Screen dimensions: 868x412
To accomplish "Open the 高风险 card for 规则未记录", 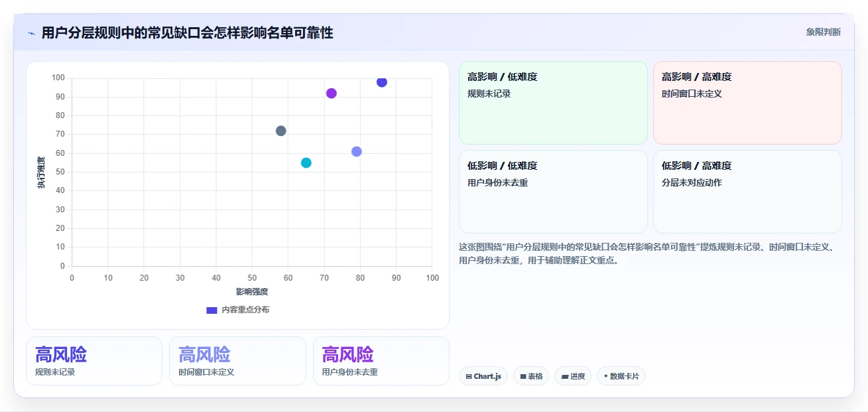I will 94,361.
